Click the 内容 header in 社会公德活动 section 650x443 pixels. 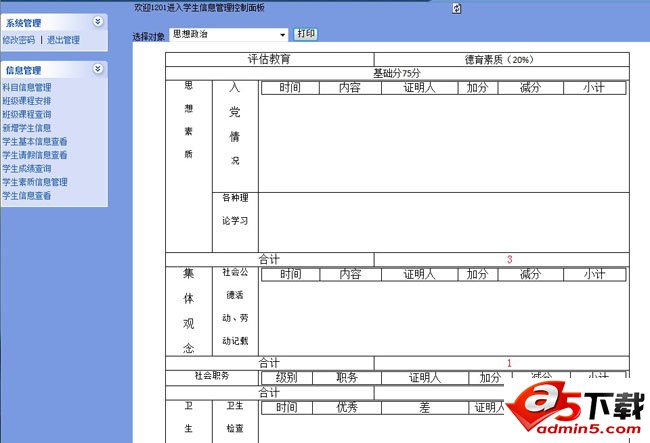(350, 274)
